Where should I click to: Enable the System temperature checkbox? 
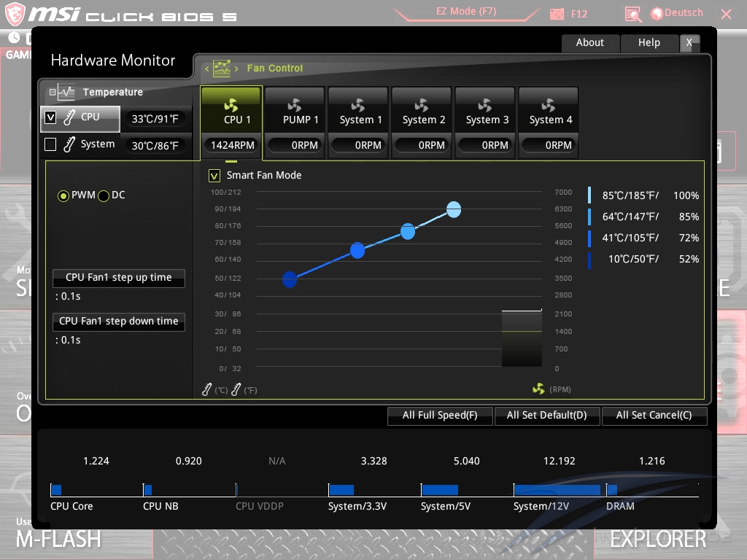50,144
